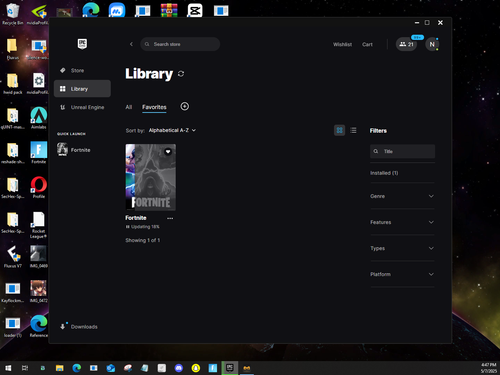
Task: Open the Aimlabs desktop shortcut
Action: coord(39,118)
